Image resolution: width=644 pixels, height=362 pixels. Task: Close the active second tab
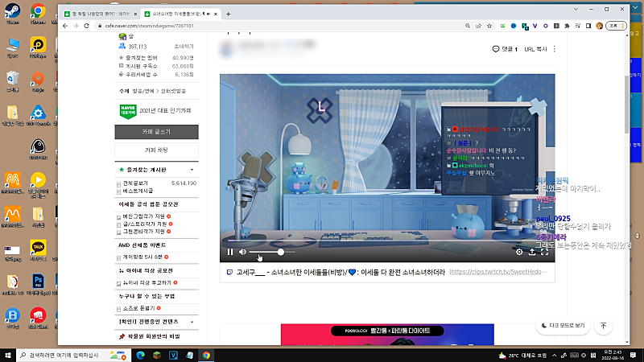pos(216,14)
